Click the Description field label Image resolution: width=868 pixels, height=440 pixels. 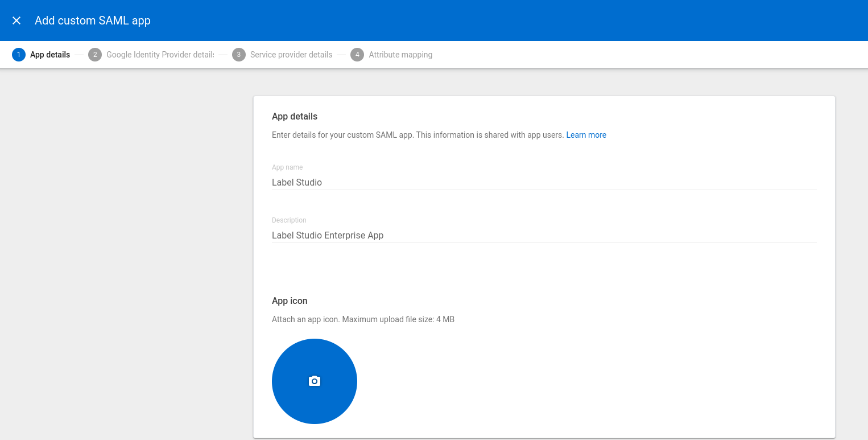click(x=289, y=220)
